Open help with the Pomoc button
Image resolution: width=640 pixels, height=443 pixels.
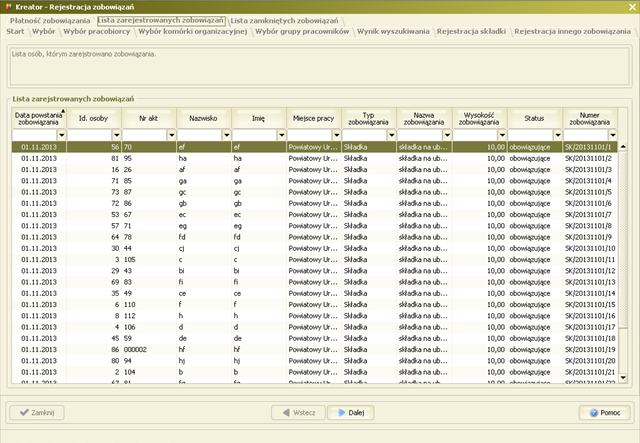604,412
